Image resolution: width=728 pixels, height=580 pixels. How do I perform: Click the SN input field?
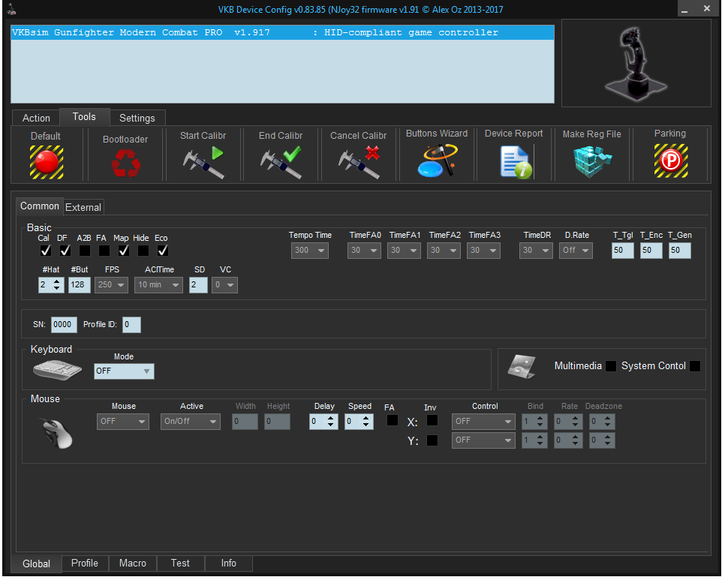coord(64,325)
